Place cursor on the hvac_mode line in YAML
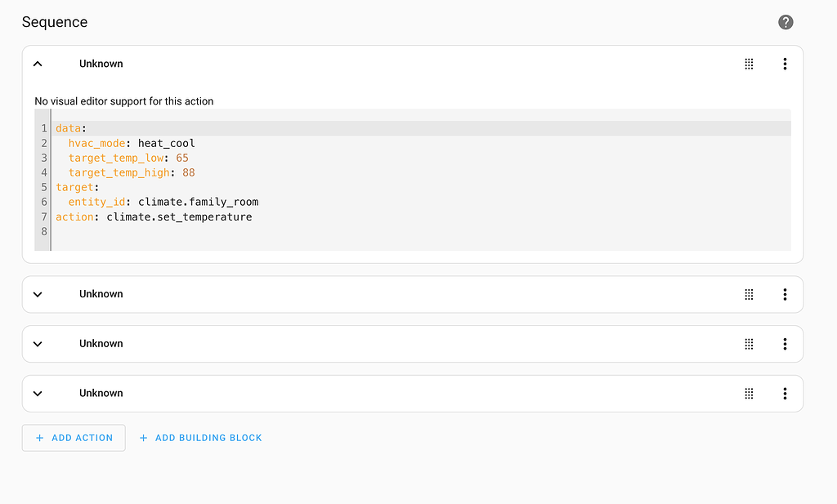Viewport: 837px width, 504px height. pos(131,143)
